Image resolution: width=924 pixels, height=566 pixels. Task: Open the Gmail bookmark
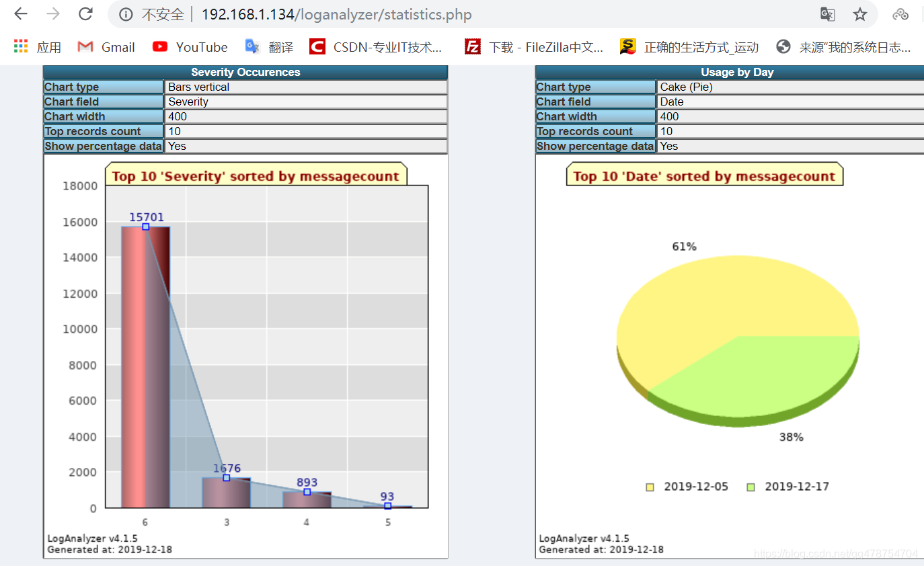pos(106,46)
